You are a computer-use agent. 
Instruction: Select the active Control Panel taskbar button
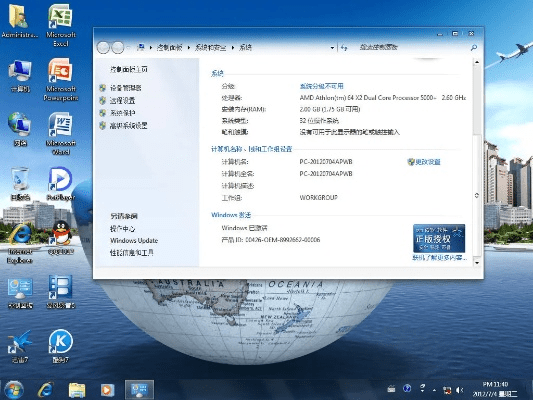pyautogui.click(x=139, y=389)
